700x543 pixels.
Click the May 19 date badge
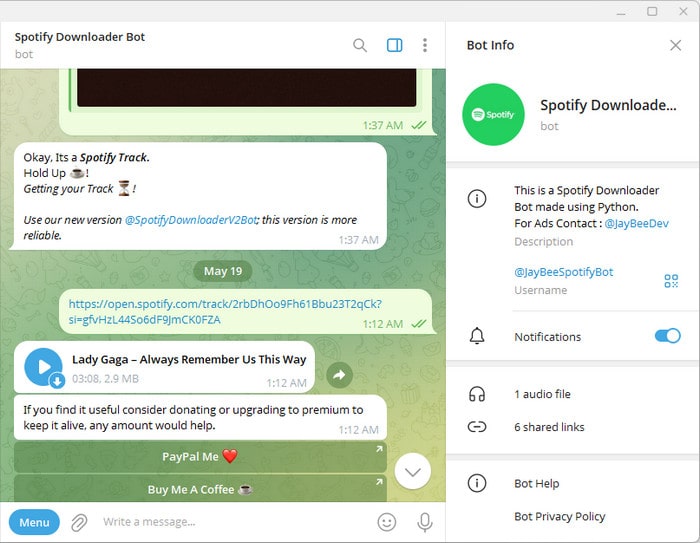pos(223,271)
